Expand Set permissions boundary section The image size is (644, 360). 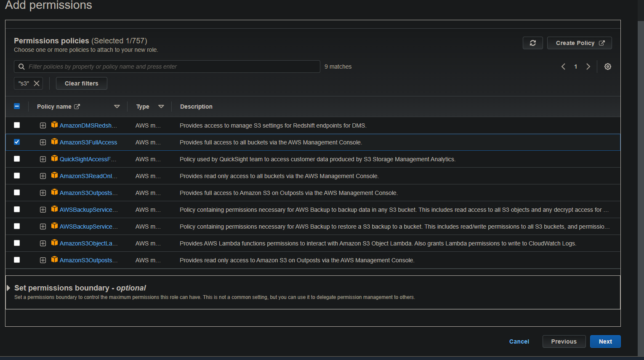8,288
